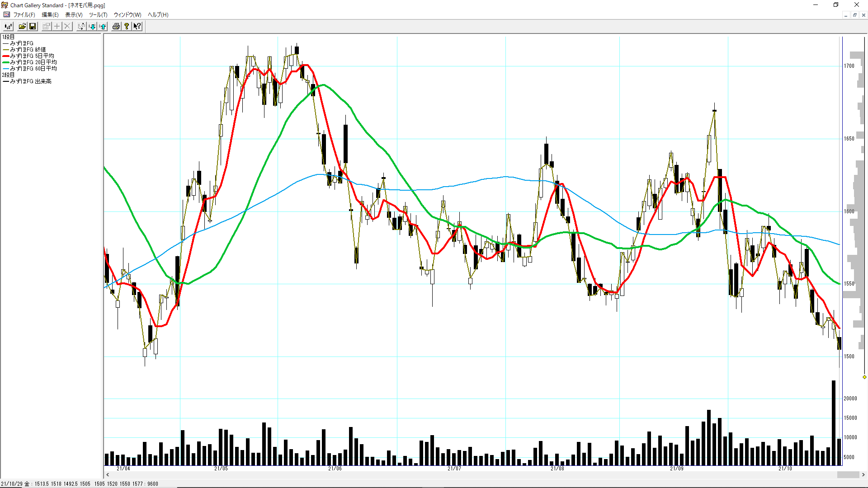Open the ファイル(F) menu
The height and width of the screenshot is (488, 868).
click(24, 14)
